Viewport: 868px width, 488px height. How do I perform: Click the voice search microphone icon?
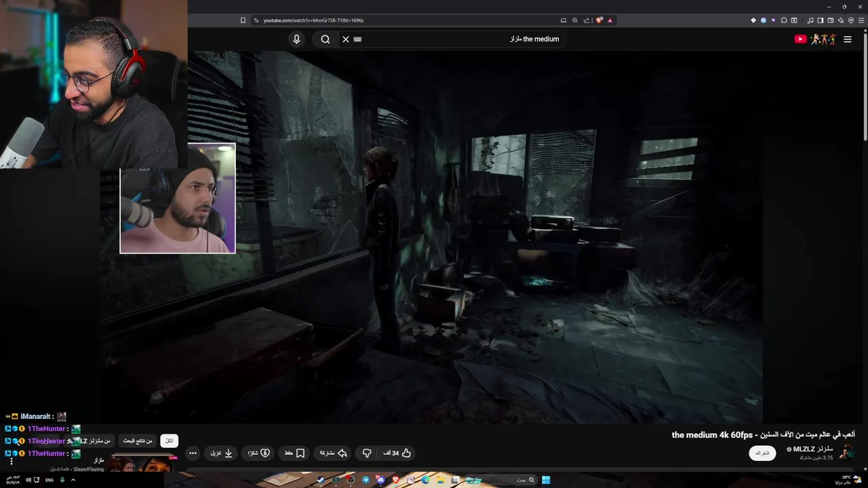(x=296, y=39)
